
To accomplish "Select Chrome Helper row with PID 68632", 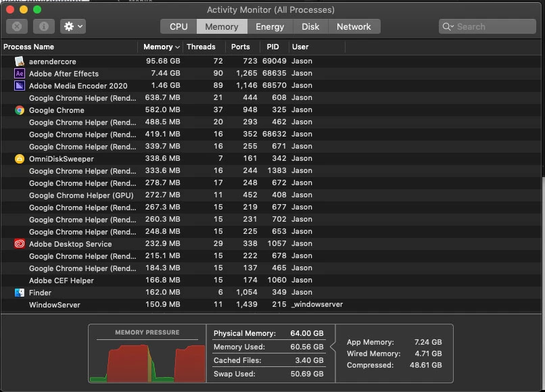I will (271, 134).
